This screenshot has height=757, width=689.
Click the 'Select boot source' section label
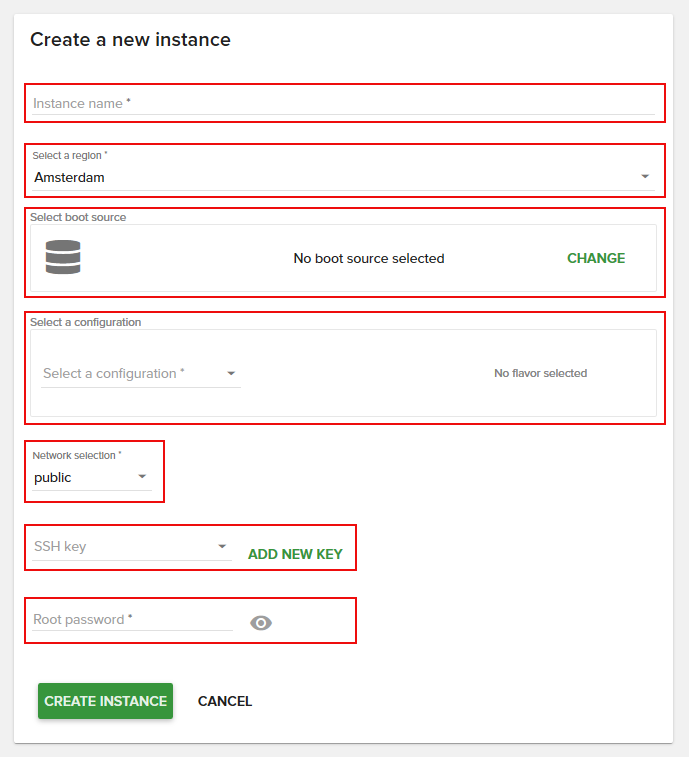point(78,217)
